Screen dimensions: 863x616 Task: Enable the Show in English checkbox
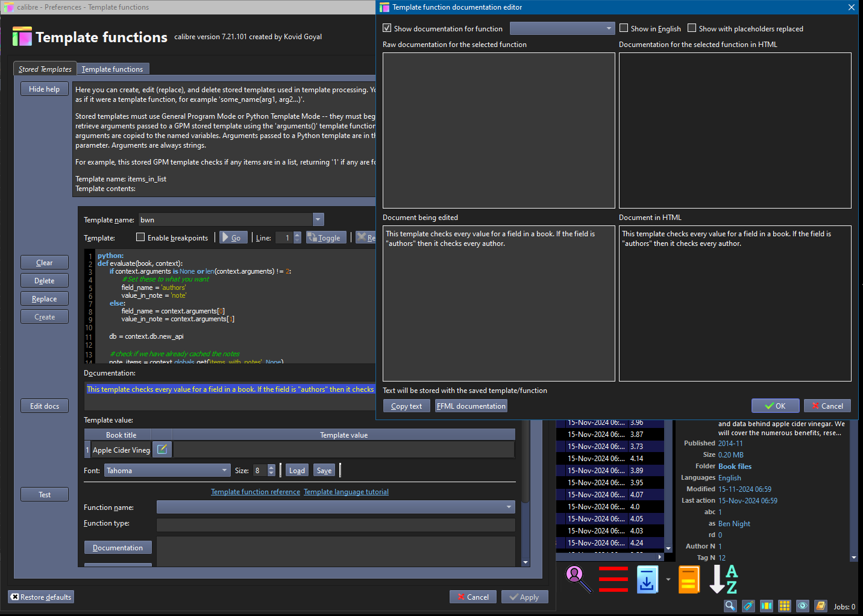point(624,28)
